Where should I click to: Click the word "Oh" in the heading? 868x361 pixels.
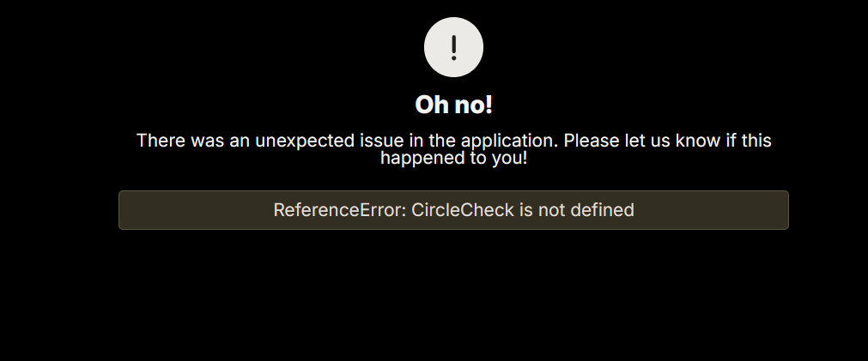(x=430, y=105)
